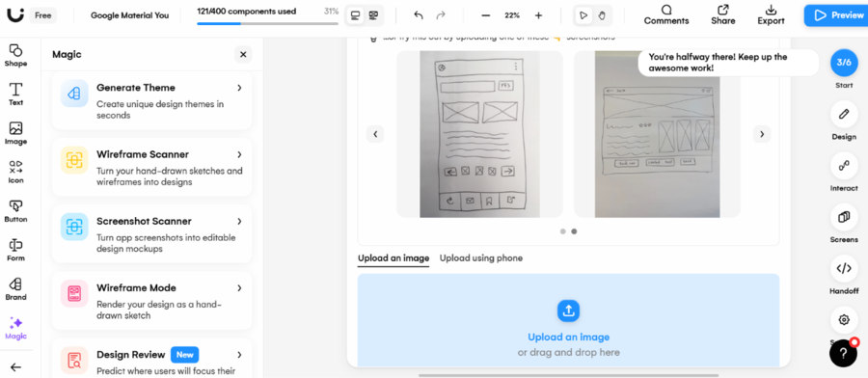Open the Screens step icon

844,217
